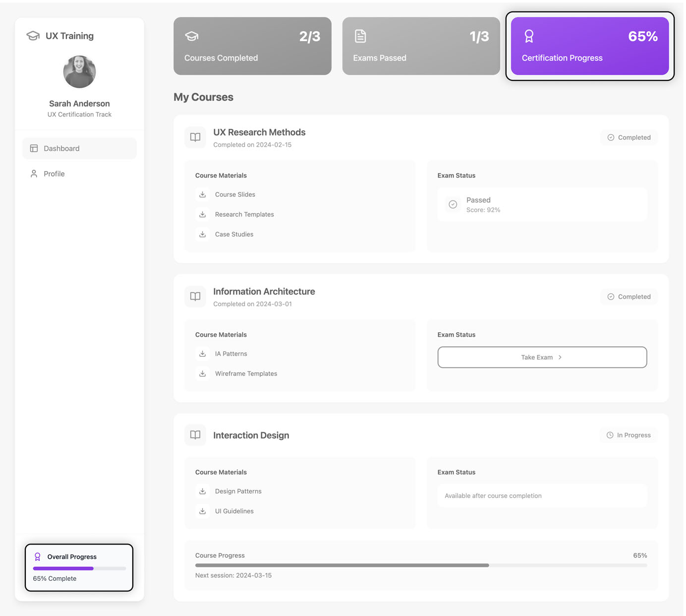This screenshot has height=616, width=686.
Task: Click the graduation cap icon in Courses Completed card
Action: (x=191, y=36)
